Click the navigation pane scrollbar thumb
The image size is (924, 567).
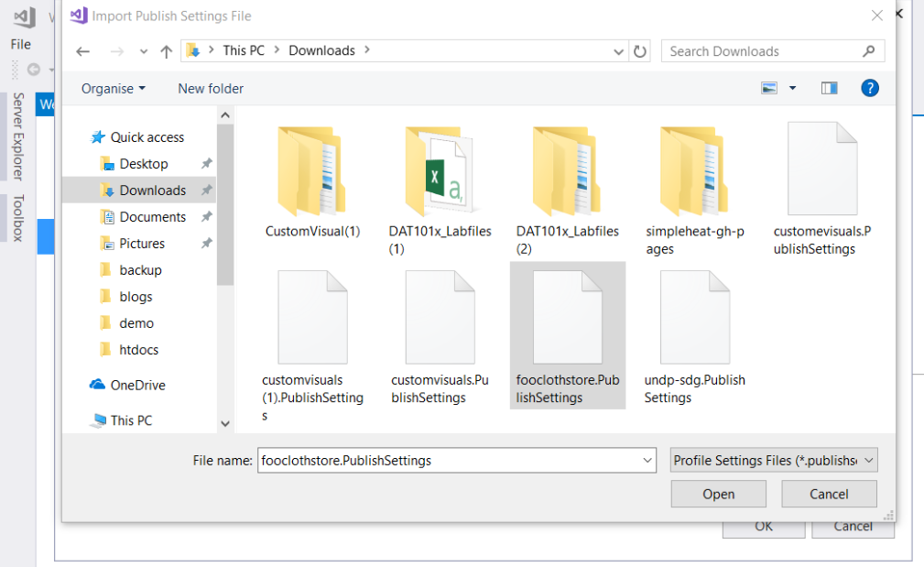225,205
